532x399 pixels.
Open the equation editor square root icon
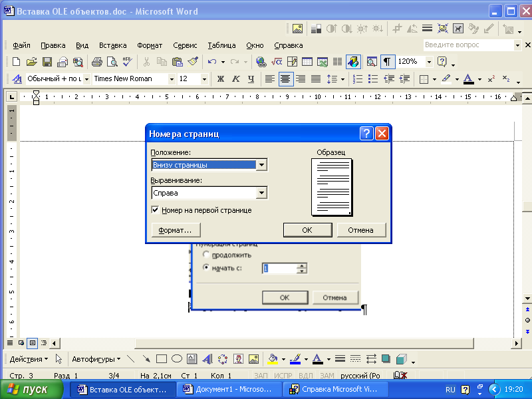pos(277,62)
